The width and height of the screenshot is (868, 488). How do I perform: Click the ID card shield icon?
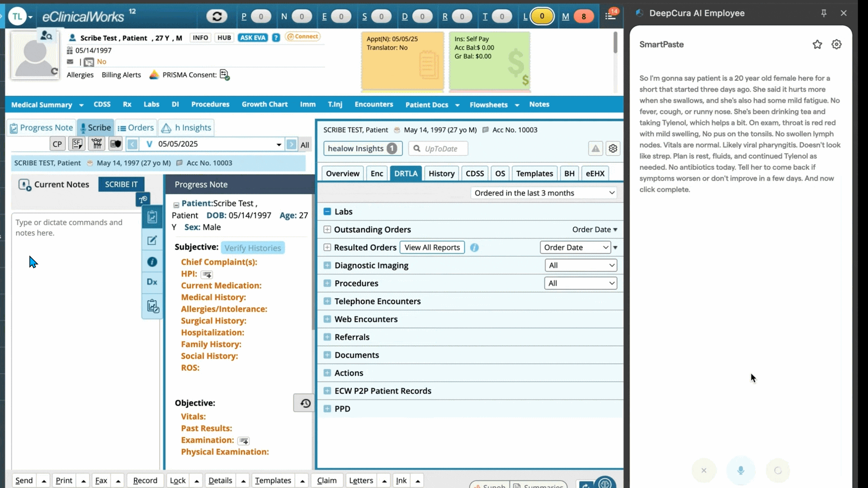pyautogui.click(x=116, y=144)
